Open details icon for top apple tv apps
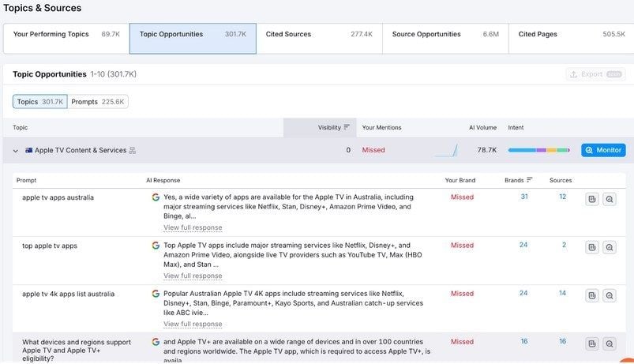 pos(592,247)
